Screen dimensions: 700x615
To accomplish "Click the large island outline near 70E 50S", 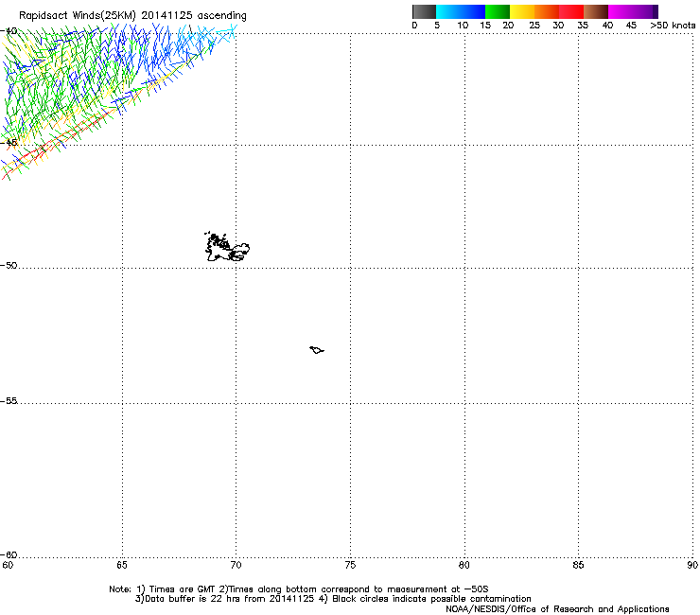I will tap(227, 247).
